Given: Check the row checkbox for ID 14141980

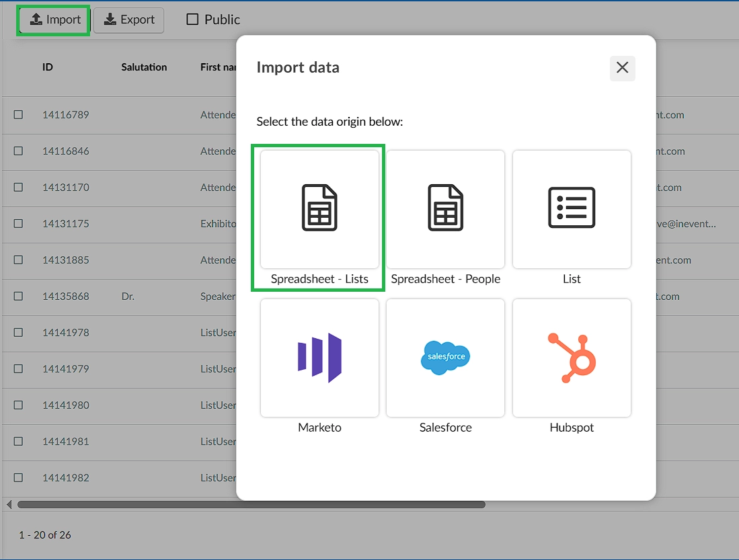Looking at the screenshot, I should pos(18,405).
